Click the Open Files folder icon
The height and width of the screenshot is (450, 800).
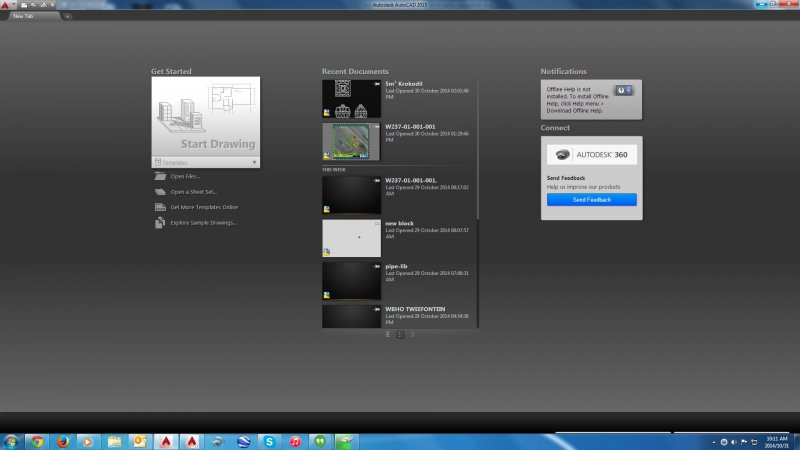coord(160,176)
